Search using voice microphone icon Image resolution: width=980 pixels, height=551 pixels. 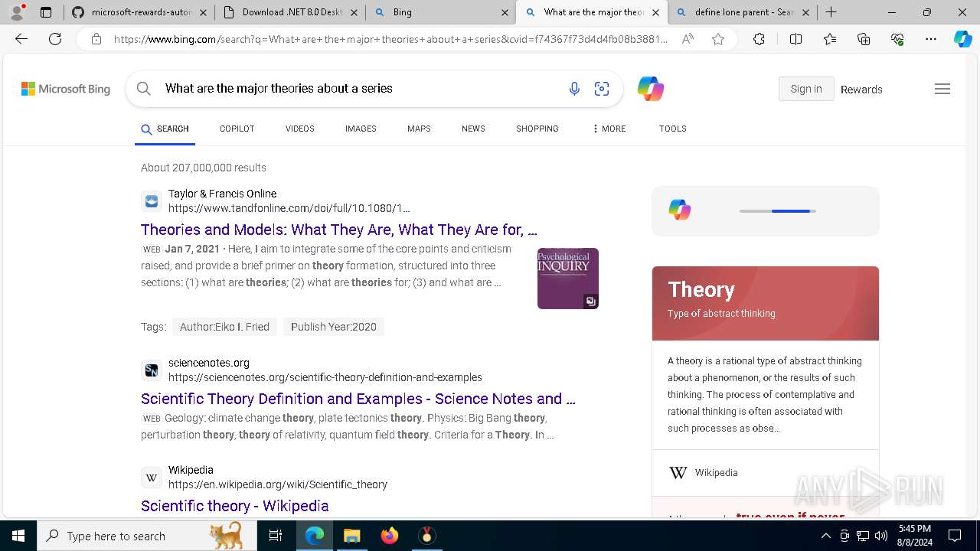(574, 89)
